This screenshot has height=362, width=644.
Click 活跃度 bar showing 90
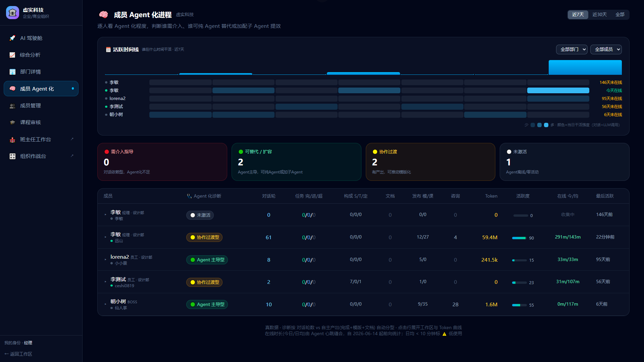pos(519,238)
